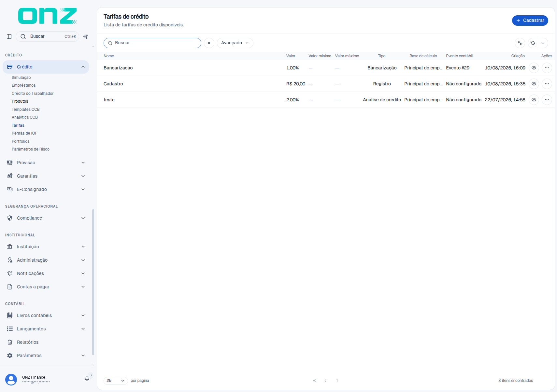View details of the teste tariff
557x392 pixels.
534,100
